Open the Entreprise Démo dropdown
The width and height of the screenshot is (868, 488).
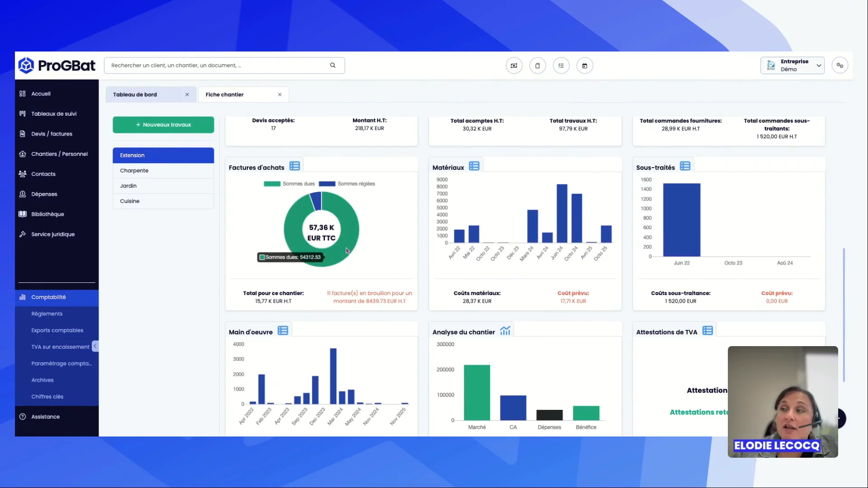pos(792,66)
